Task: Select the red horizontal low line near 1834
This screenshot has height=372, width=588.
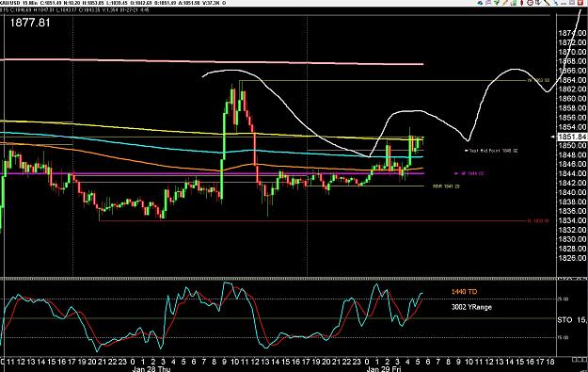Action: (313, 220)
